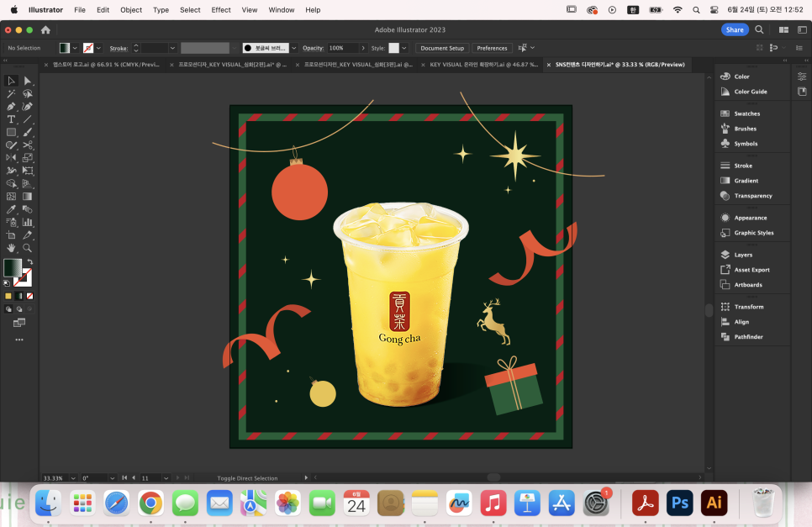Open the Object menu
This screenshot has height=527, width=812.
point(131,10)
